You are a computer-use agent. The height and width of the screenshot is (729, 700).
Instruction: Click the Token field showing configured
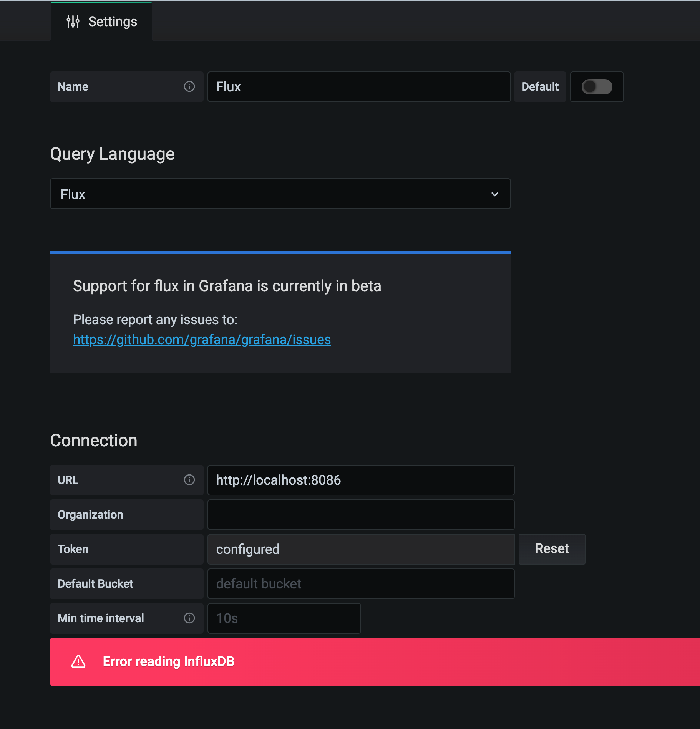(x=361, y=549)
